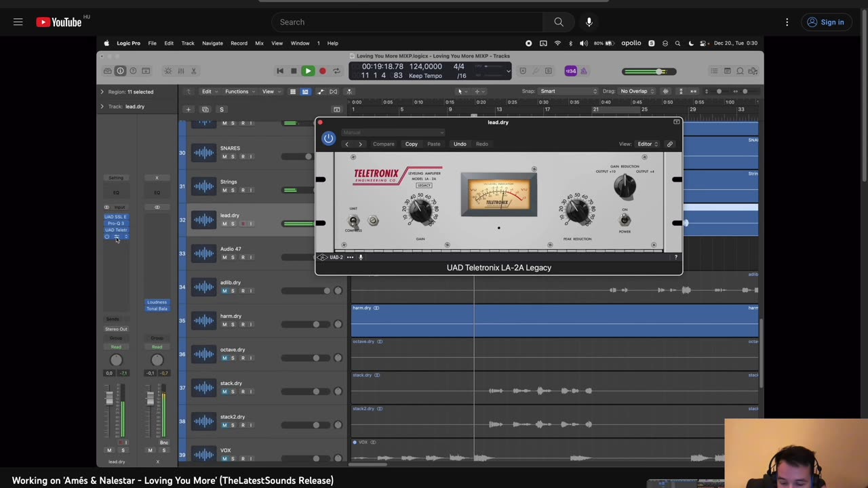
Task: Click the plugin help question mark
Action: pos(675,257)
